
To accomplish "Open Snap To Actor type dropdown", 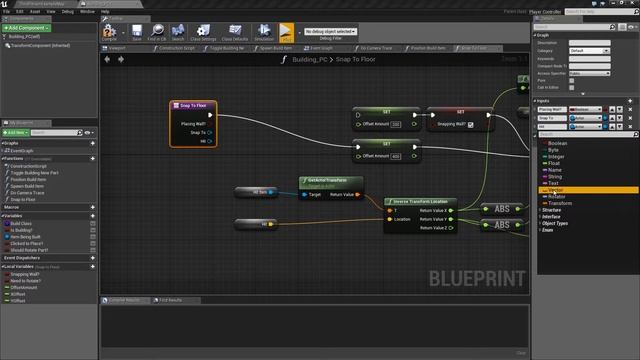I will (585, 118).
